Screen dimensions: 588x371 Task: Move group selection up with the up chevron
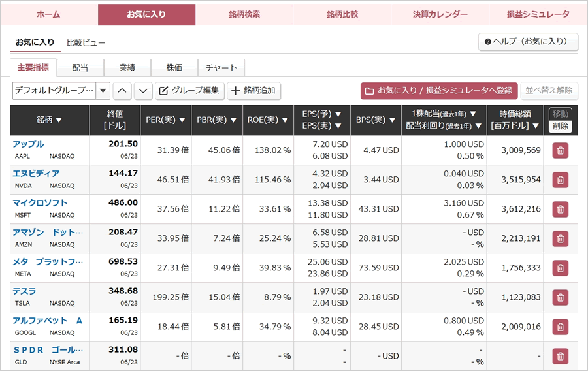pyautogui.click(x=122, y=91)
